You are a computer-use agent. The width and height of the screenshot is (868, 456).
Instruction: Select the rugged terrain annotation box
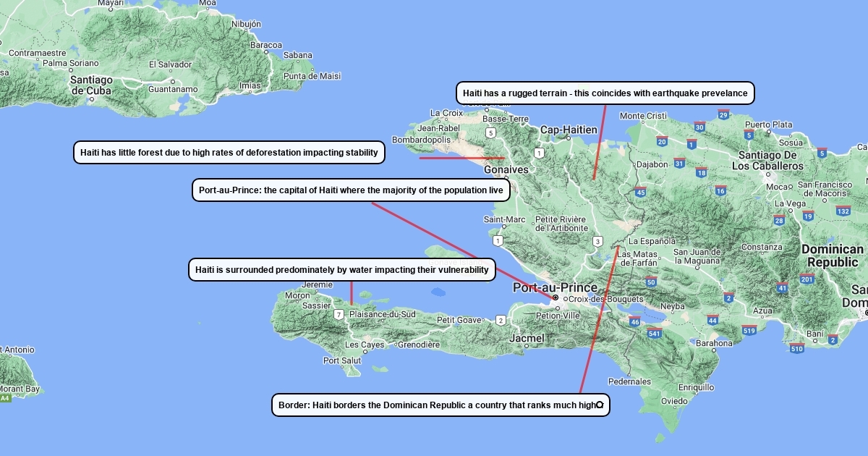click(x=605, y=93)
